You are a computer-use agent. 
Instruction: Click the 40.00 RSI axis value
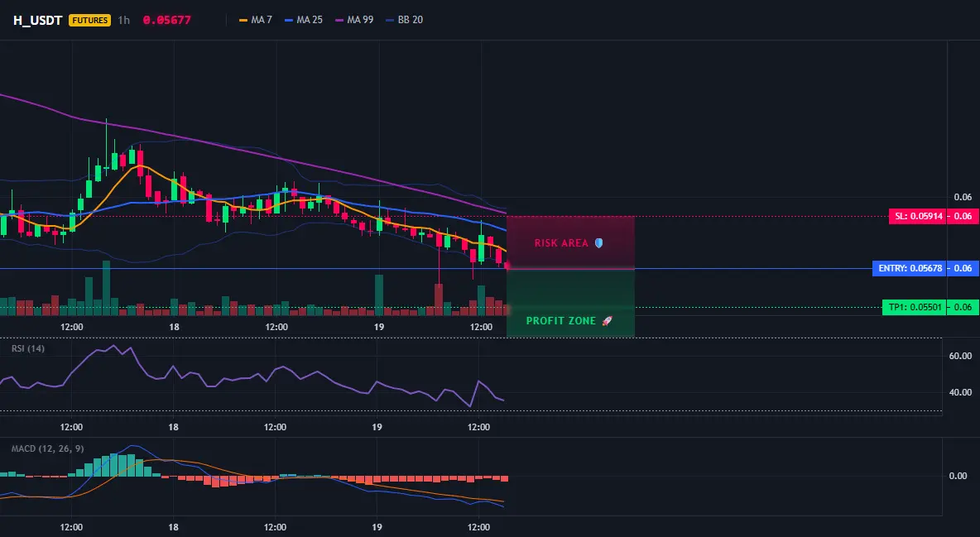click(961, 392)
